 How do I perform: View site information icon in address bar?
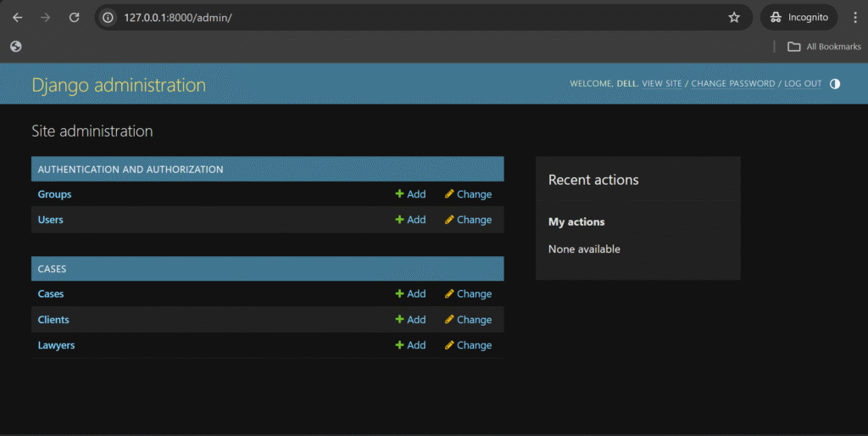[108, 18]
